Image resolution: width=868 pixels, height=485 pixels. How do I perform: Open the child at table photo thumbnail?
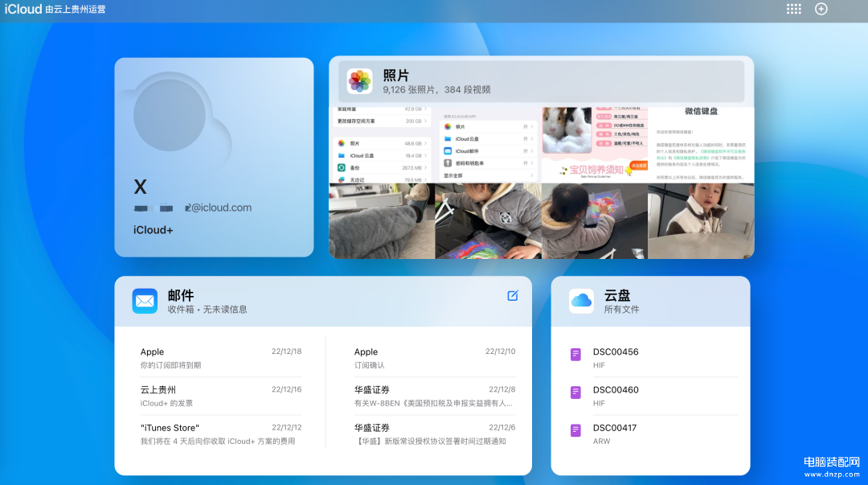[x=701, y=221]
